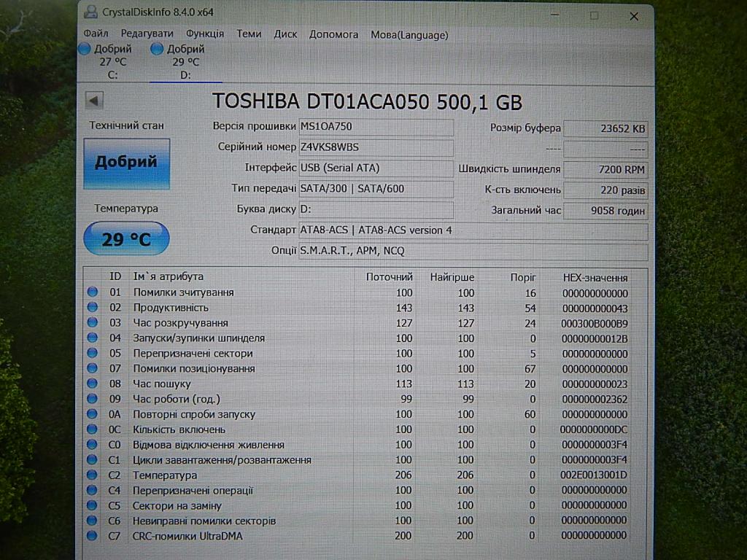747x560 pixels.
Task: Open the Мова(Language) menu
Action: [x=409, y=34]
